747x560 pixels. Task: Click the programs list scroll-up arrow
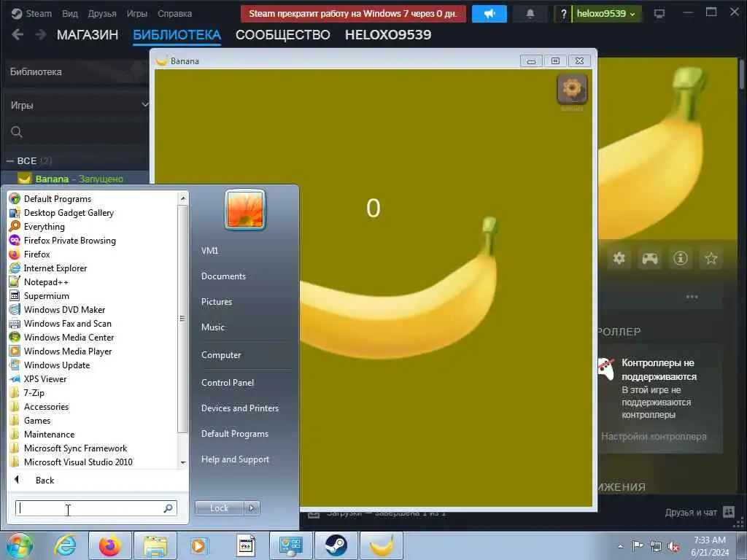[183, 197]
